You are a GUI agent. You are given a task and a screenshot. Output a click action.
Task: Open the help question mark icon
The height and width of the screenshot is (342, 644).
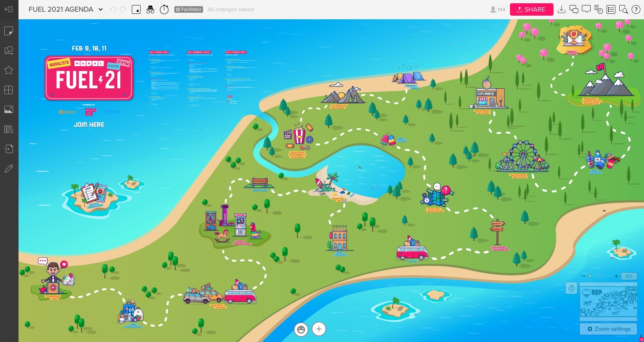[636, 9]
